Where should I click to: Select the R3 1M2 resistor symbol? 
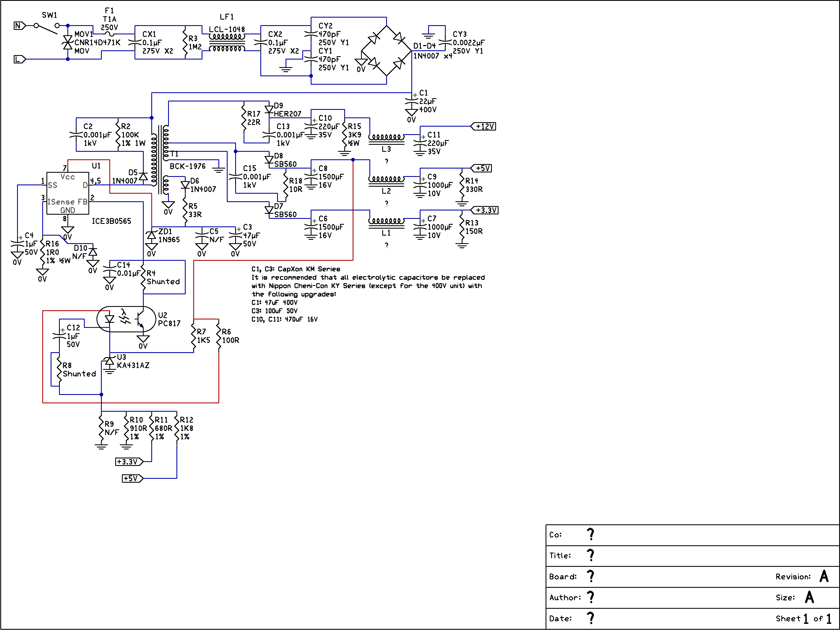click(x=185, y=42)
